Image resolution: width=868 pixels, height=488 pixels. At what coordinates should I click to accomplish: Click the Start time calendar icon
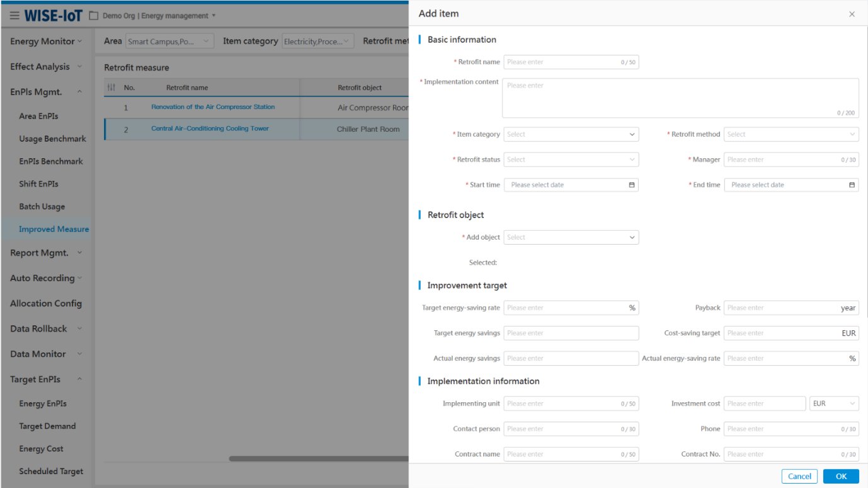631,185
